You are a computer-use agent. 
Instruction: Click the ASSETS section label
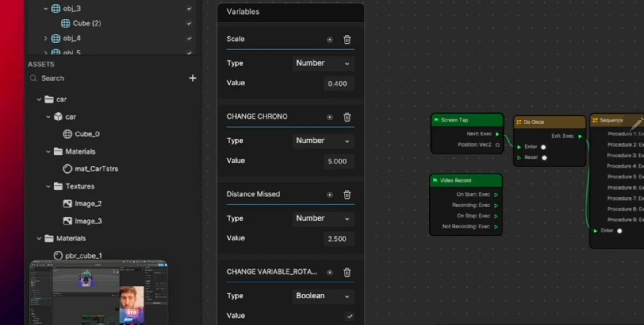point(41,64)
